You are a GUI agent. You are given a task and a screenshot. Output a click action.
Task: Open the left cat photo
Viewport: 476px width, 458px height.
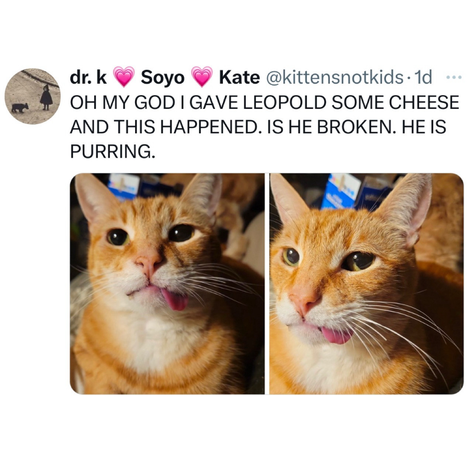(x=167, y=283)
